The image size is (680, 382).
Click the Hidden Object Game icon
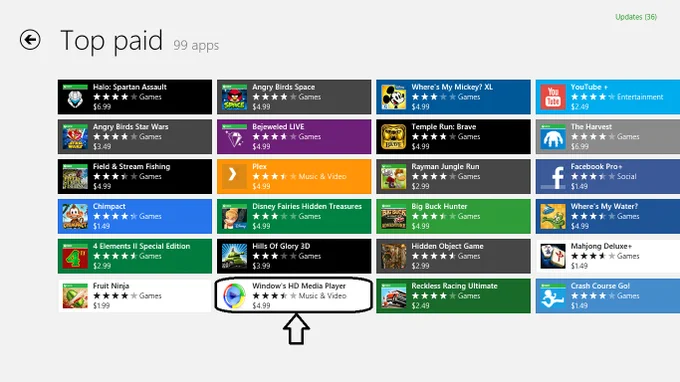pos(393,256)
